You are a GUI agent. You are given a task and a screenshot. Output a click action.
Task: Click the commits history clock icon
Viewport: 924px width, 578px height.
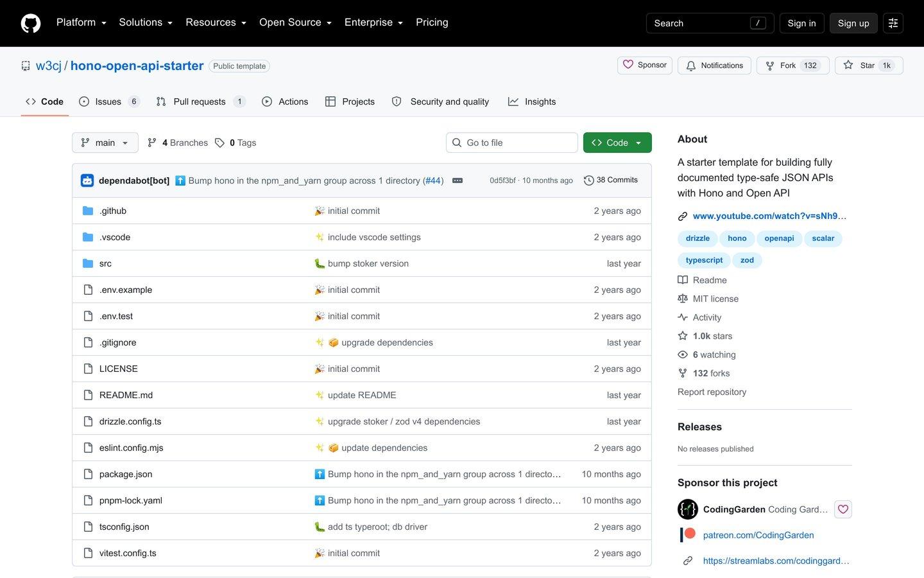point(588,180)
